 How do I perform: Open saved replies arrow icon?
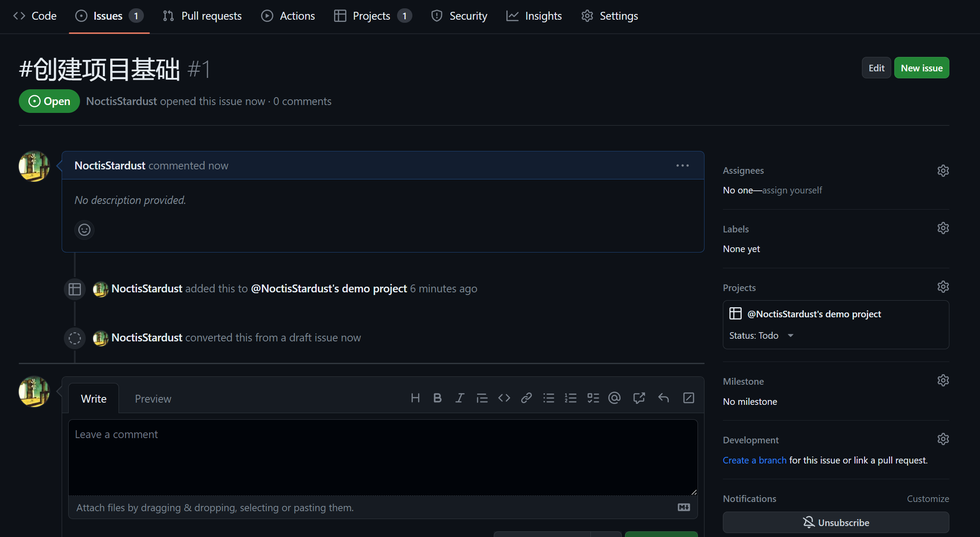pos(663,398)
